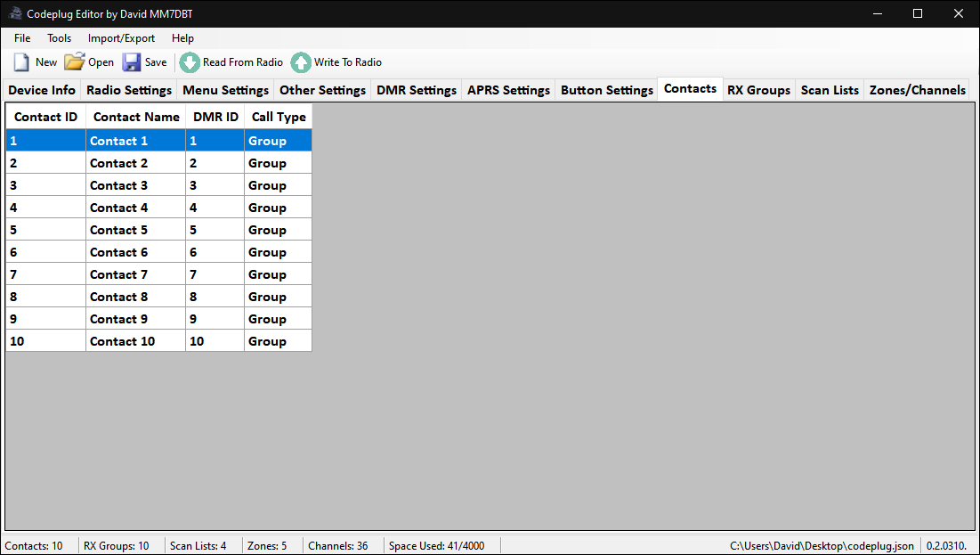The image size is (980, 555).
Task: Click the Read From Radio download icon
Action: [x=190, y=62]
